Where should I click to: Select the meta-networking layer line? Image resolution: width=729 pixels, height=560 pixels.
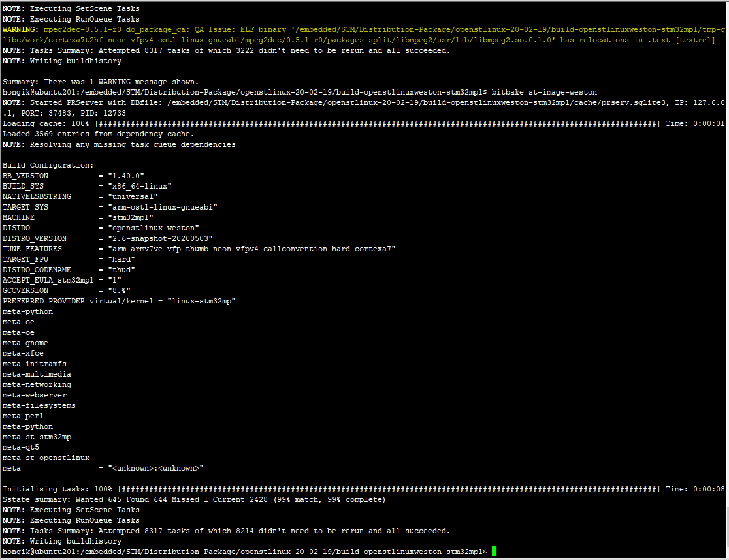(37, 385)
